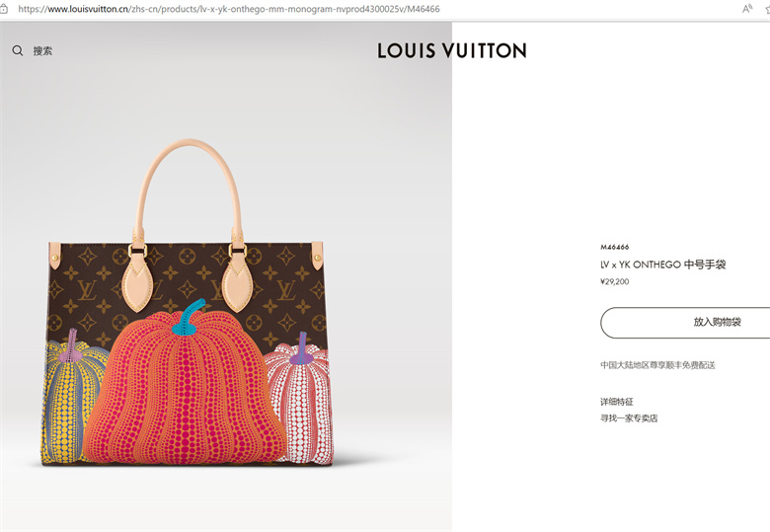The height and width of the screenshot is (532, 770).
Task: Activate the Read aloud icon in address bar
Action: tap(747, 9)
